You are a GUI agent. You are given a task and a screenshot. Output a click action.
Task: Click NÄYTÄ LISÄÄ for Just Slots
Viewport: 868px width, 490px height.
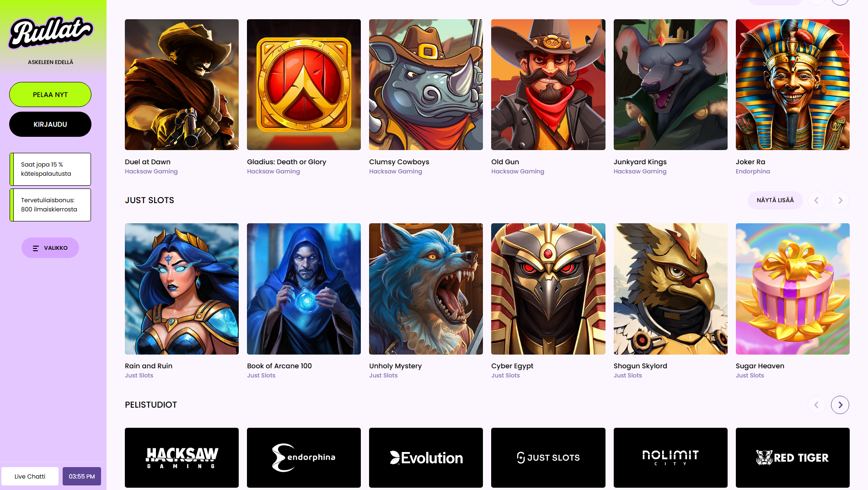tap(775, 200)
